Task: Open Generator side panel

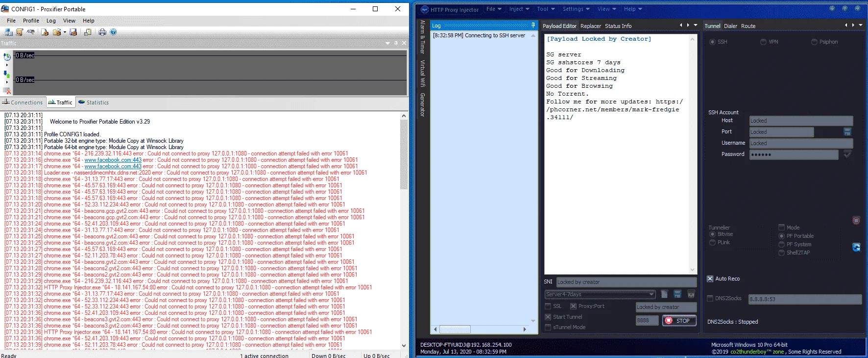Action: pyautogui.click(x=422, y=104)
